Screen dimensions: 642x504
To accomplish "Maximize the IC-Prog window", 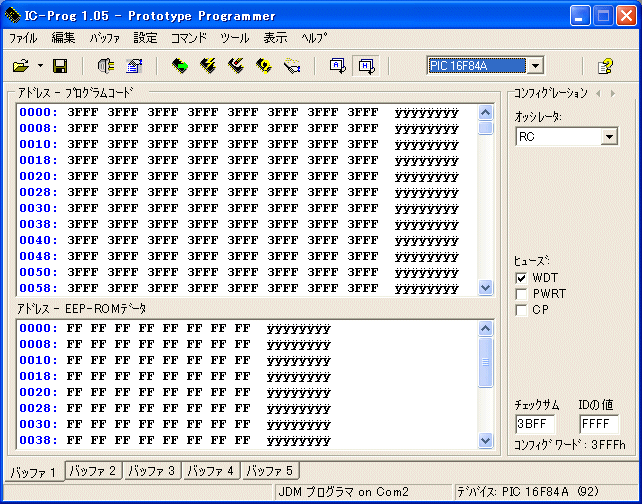I will (x=603, y=16).
